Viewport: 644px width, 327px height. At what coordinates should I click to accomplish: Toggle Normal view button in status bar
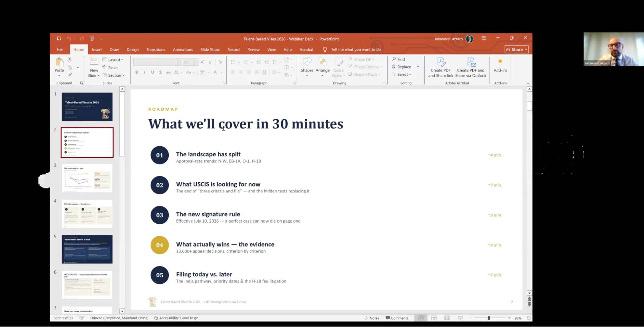(x=421, y=318)
